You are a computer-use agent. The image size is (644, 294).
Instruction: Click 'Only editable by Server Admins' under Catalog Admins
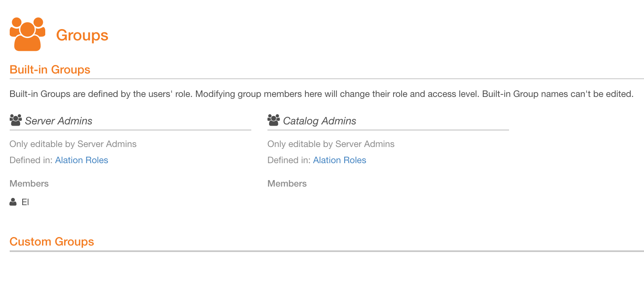coord(331,144)
